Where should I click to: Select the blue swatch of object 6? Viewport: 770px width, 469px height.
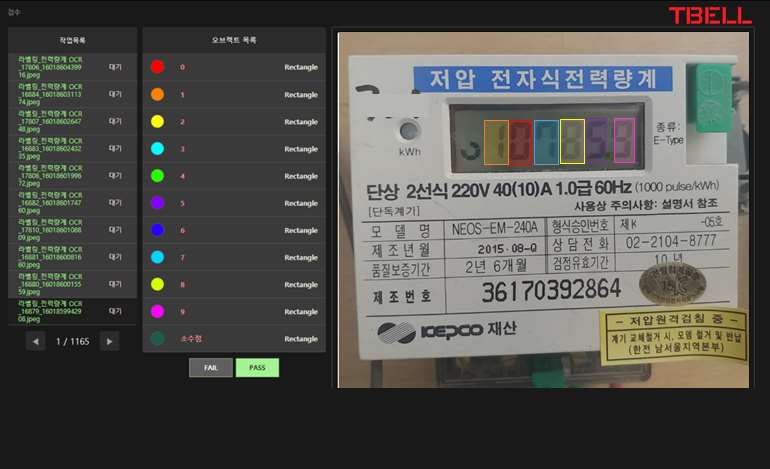(158, 230)
